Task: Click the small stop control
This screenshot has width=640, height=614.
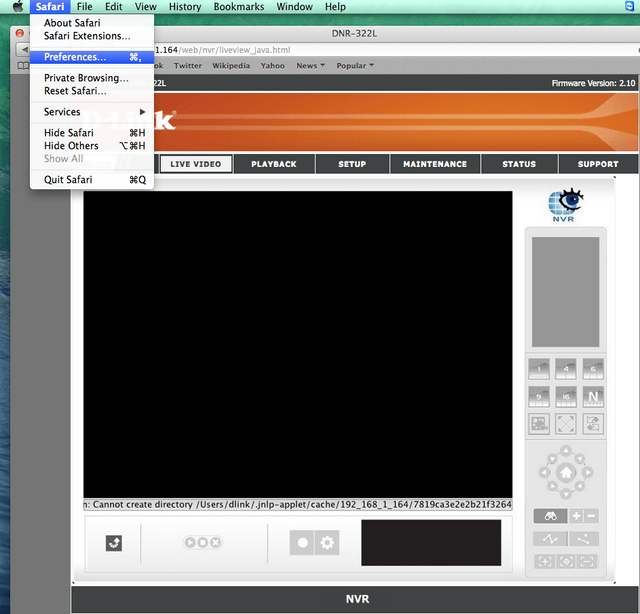Action: point(202,543)
